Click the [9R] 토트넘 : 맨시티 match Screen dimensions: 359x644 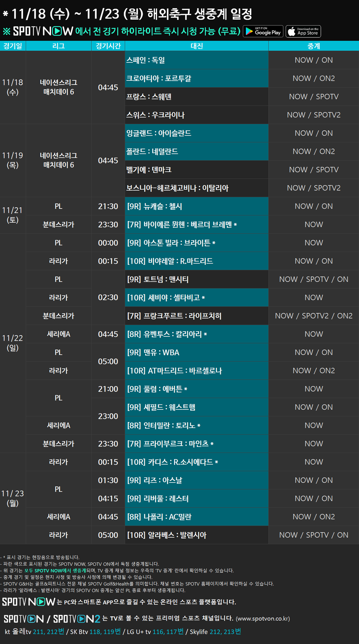click(x=197, y=279)
